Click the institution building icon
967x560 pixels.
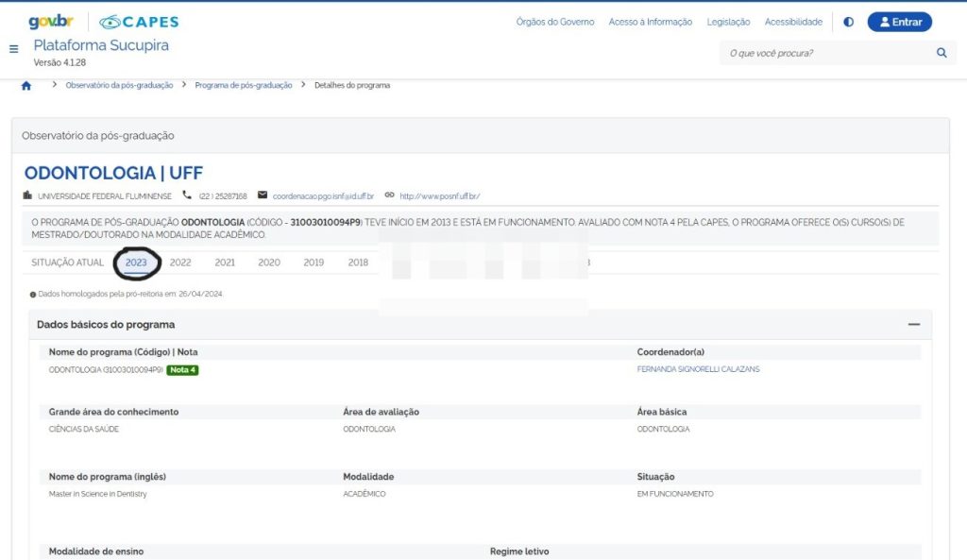click(27, 195)
